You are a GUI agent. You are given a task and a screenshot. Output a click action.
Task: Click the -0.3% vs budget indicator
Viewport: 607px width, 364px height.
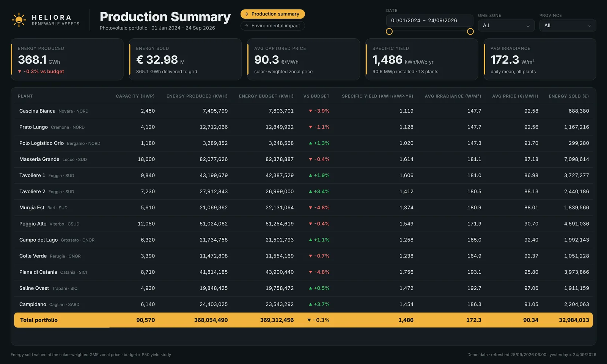41,72
